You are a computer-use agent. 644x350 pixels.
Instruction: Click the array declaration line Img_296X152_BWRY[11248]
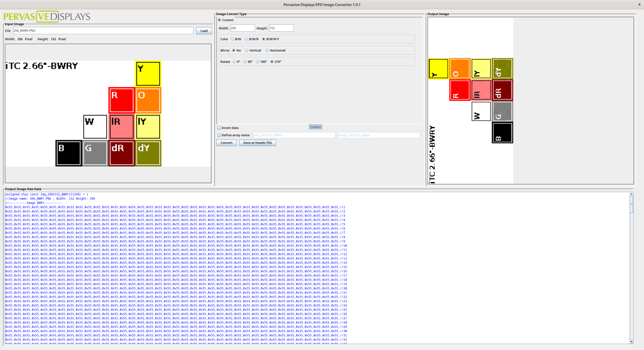[x=47, y=194]
